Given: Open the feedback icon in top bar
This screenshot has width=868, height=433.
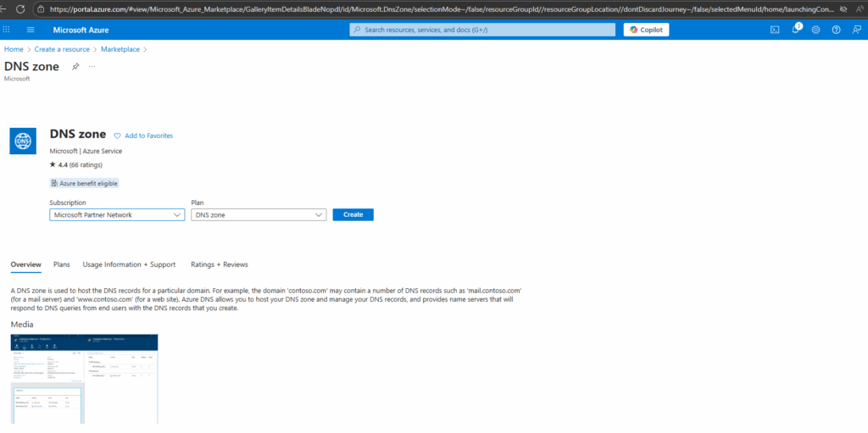Looking at the screenshot, I should click(x=856, y=30).
